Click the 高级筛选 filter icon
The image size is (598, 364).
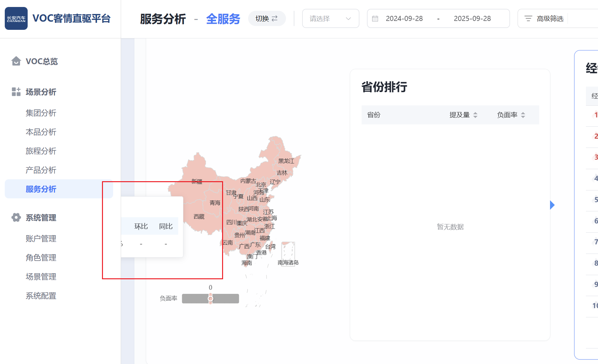point(528,19)
